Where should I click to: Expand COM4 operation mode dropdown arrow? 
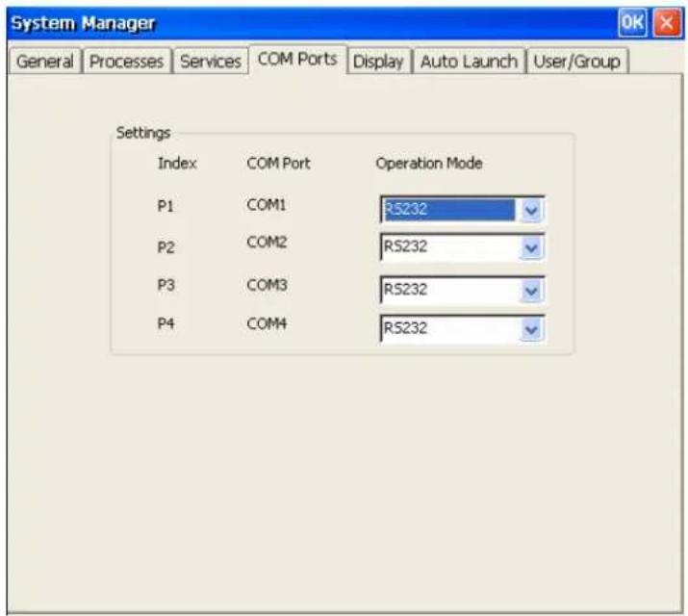(x=531, y=329)
